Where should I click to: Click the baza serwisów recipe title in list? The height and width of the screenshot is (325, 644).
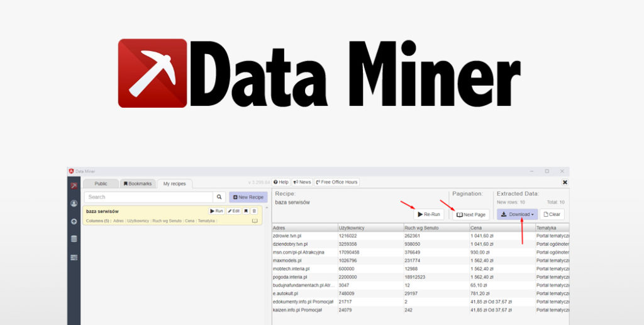coord(103,211)
